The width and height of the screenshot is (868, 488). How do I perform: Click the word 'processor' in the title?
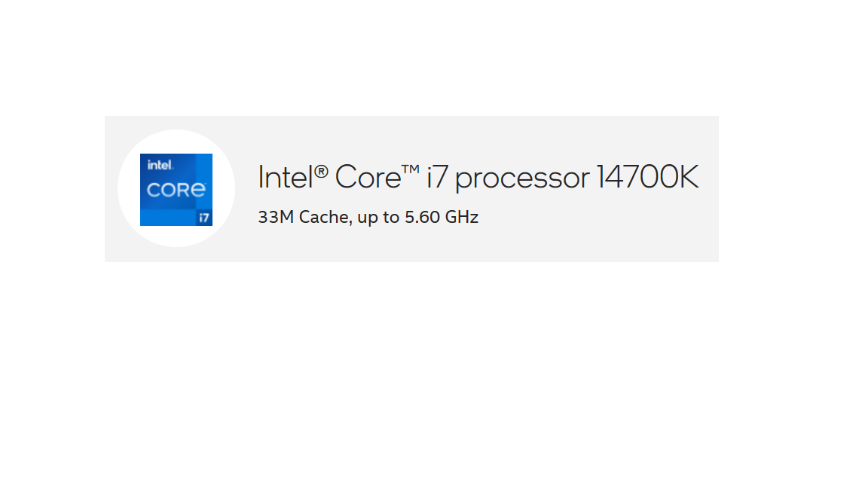(x=522, y=179)
